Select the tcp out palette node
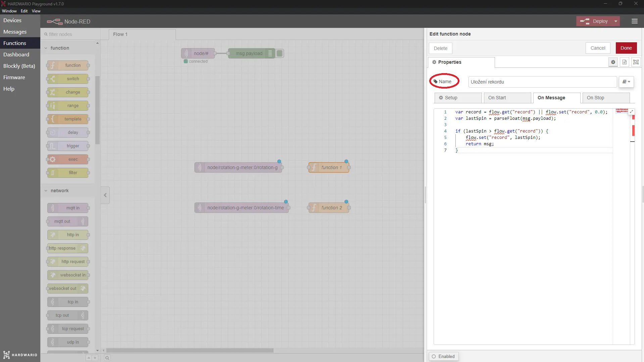The height and width of the screenshot is (362, 644). [68, 315]
